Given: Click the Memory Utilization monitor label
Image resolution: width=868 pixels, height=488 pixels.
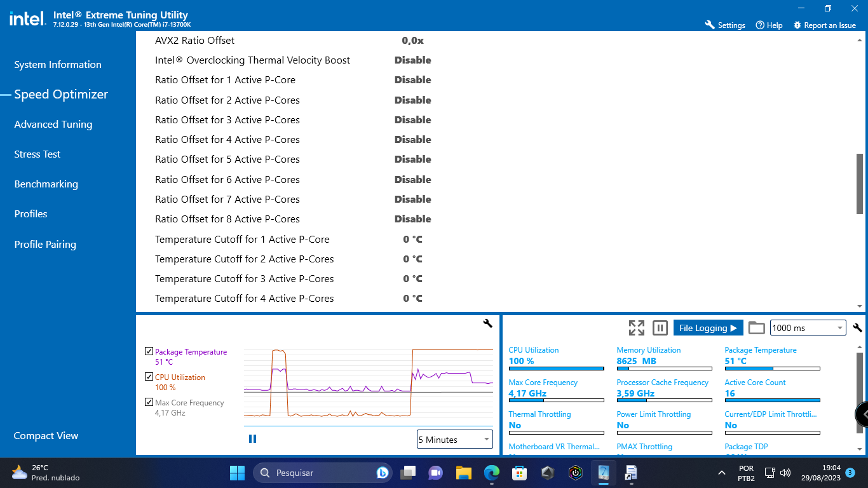Looking at the screenshot, I should point(649,350).
